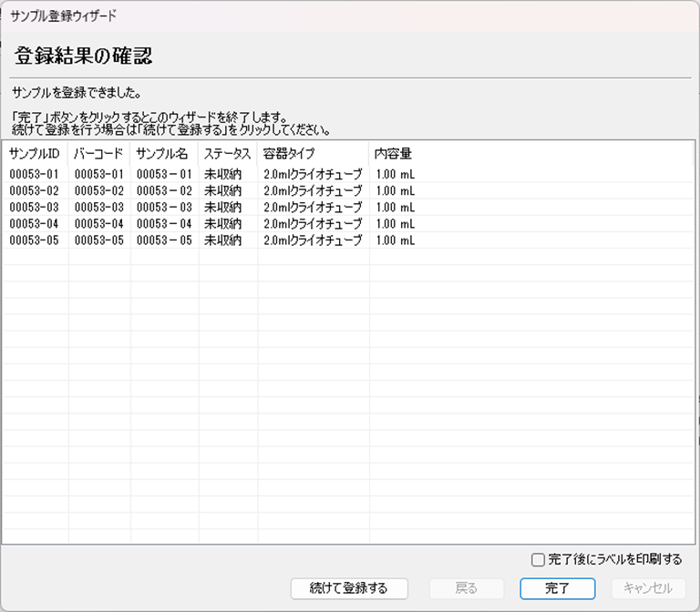Sort by the ステータス column header
700x612 pixels.
pos(228,154)
